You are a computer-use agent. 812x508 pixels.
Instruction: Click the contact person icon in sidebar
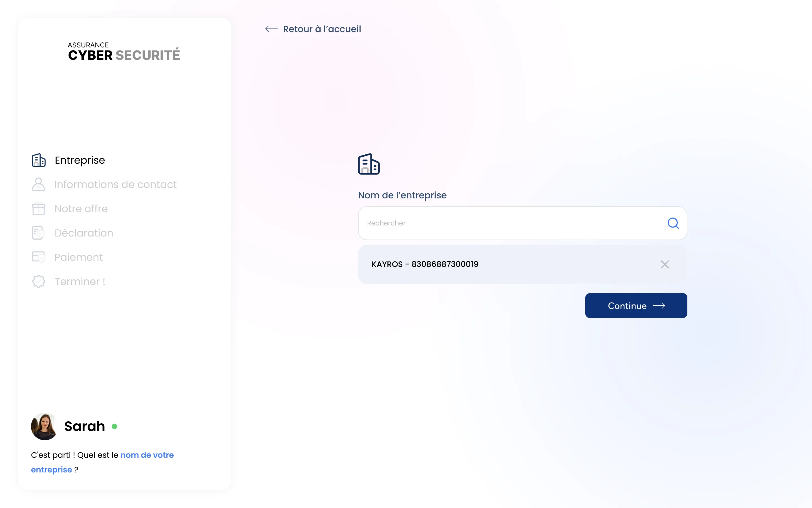point(39,185)
